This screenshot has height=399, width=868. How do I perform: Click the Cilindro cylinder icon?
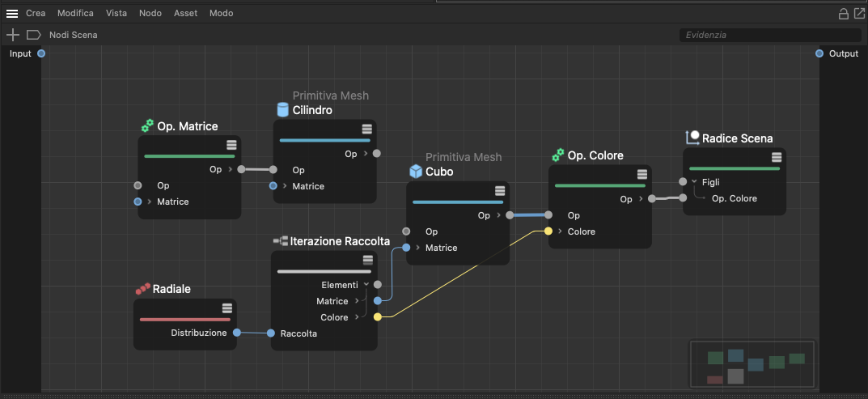283,110
